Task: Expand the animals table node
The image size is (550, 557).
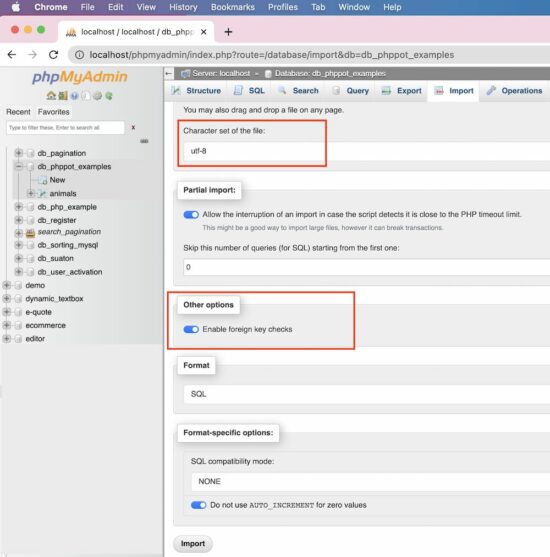Action: point(31,193)
